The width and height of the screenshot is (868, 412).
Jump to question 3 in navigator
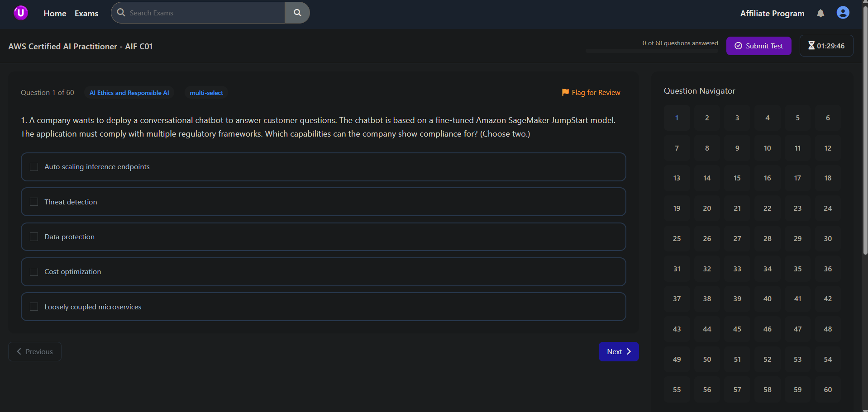(x=737, y=118)
